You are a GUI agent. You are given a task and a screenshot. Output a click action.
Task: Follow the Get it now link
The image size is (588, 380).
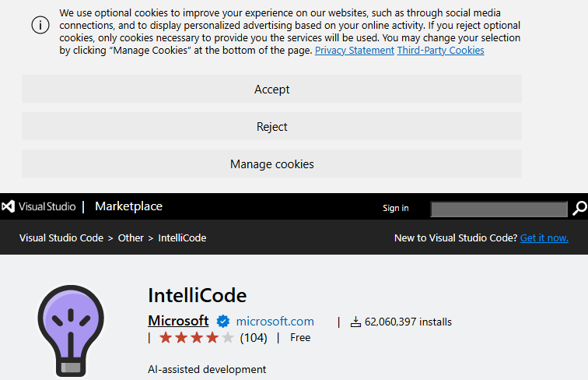544,238
